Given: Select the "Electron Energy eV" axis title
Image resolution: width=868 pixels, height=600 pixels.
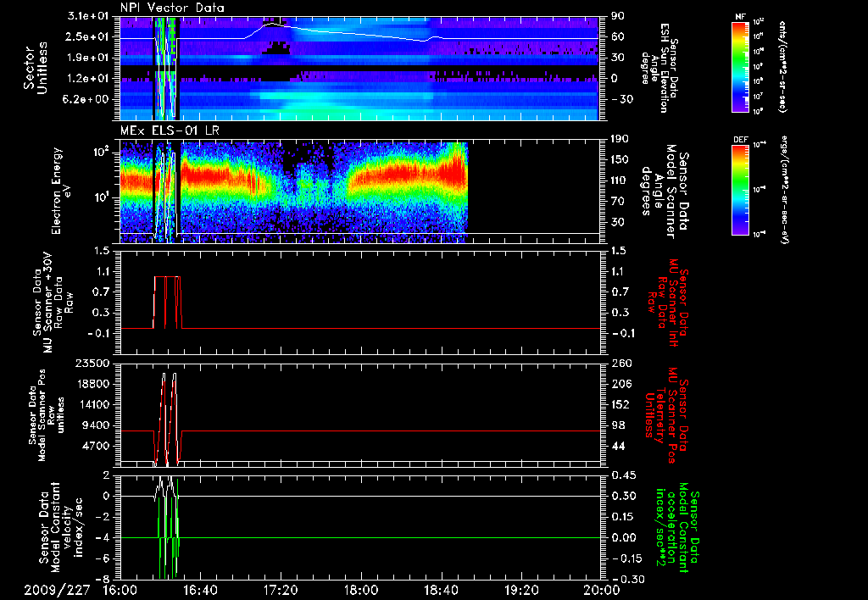Looking at the screenshot, I should (x=63, y=191).
